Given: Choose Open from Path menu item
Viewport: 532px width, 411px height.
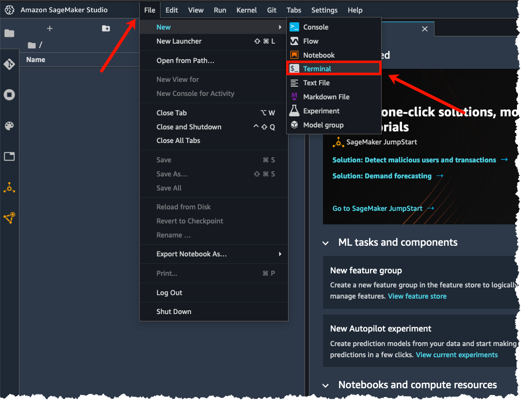Looking at the screenshot, I should 214,61.
